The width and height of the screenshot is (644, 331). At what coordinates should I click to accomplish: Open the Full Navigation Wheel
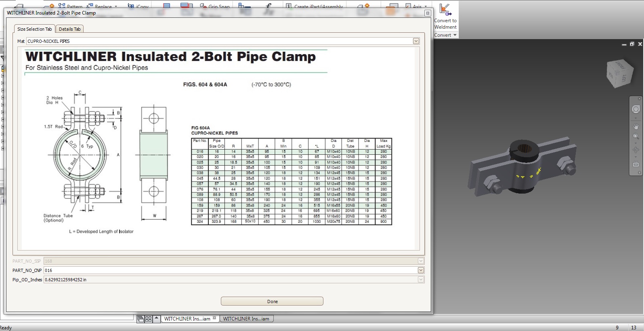[x=636, y=110]
